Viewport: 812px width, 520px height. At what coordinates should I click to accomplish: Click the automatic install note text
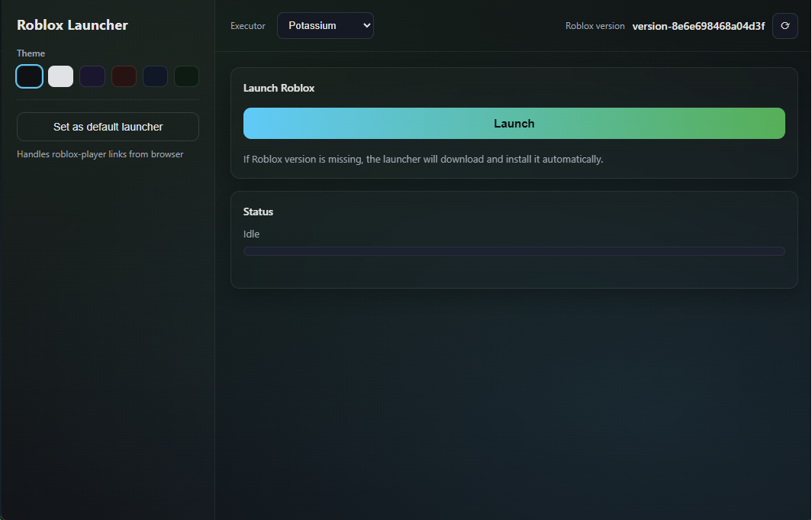[422, 159]
